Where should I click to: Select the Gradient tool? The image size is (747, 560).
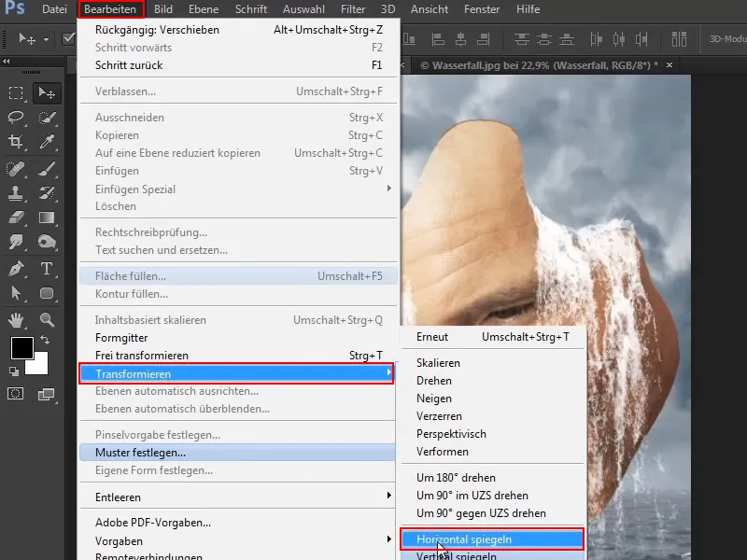pyautogui.click(x=46, y=217)
